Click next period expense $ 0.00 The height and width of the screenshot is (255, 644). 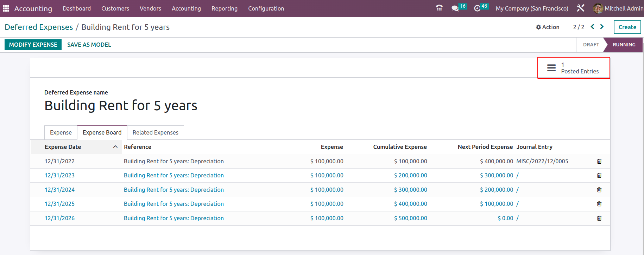[505, 218]
